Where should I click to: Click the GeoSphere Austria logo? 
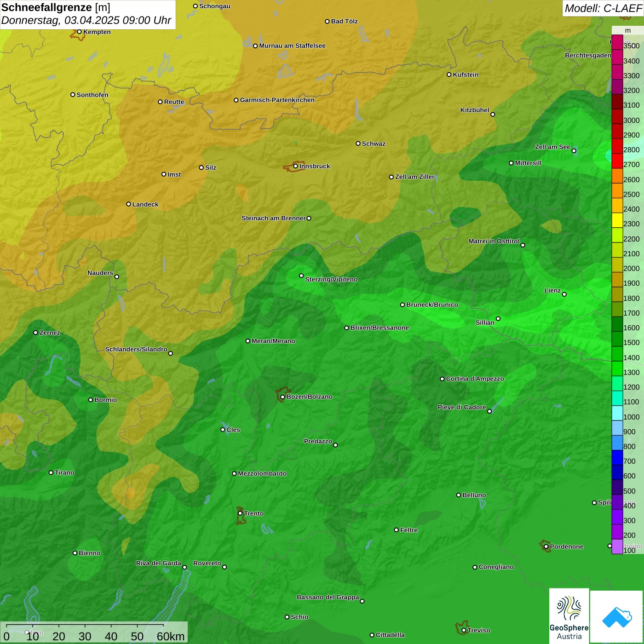tap(569, 616)
